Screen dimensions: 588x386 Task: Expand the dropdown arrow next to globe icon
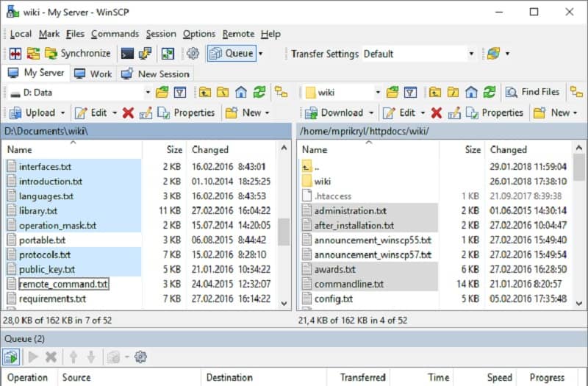(x=507, y=54)
